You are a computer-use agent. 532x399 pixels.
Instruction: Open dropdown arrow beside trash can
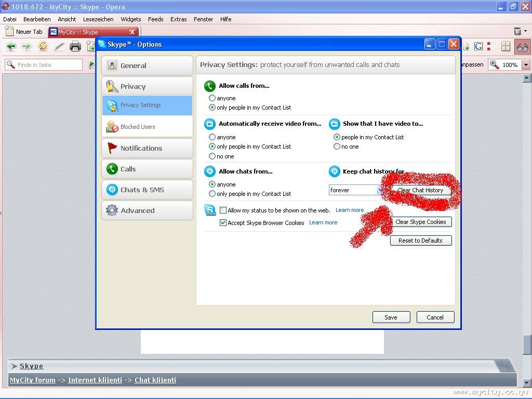pyautogui.click(x=526, y=31)
